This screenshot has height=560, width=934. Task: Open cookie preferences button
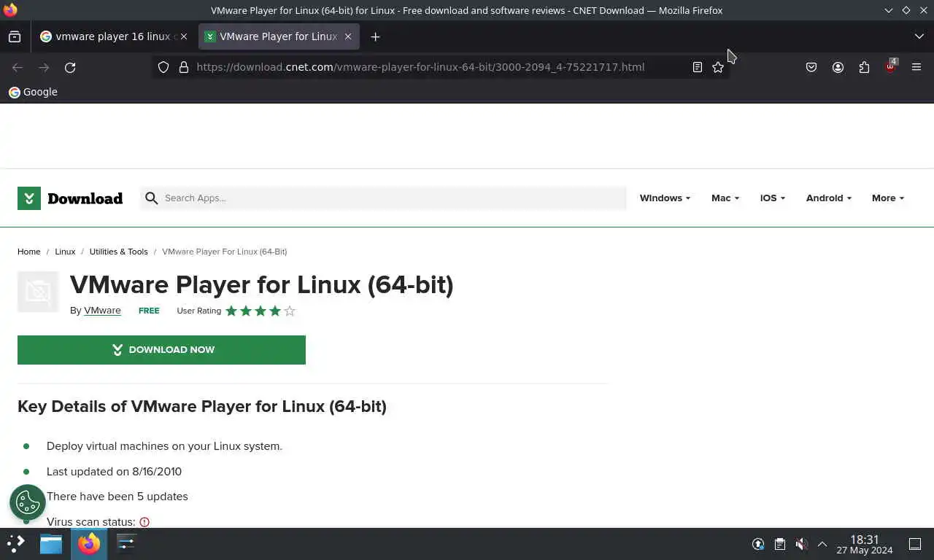click(28, 502)
